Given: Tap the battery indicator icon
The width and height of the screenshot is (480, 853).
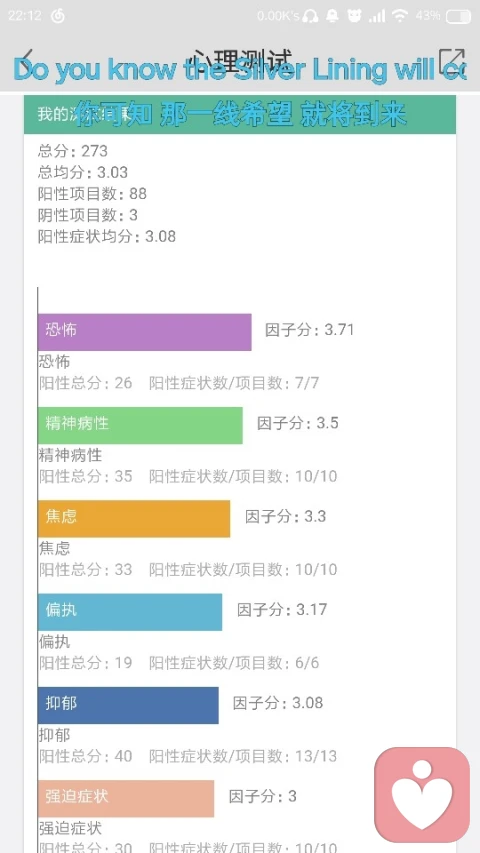Looking at the screenshot, I should pyautogui.click(x=458, y=16).
